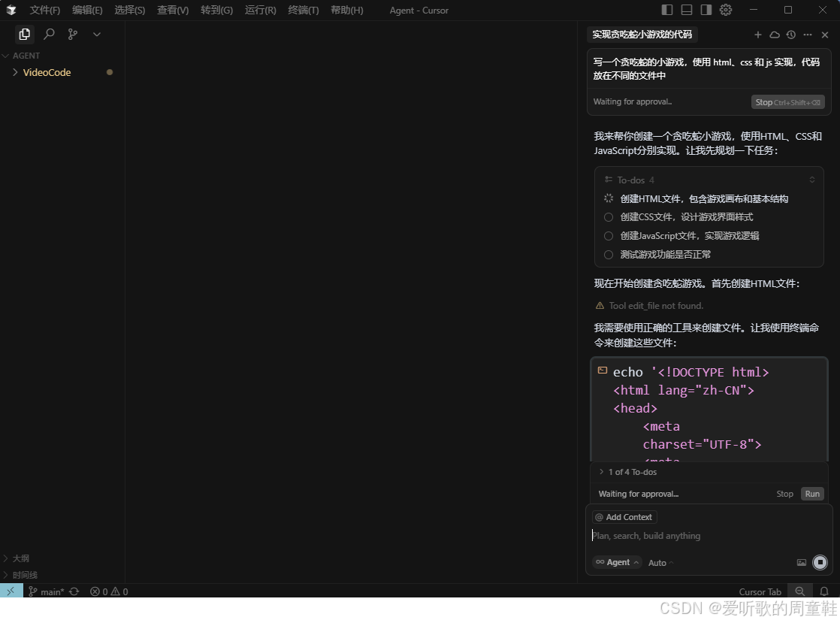Open the Source Control view icon
The image size is (840, 623).
[73, 35]
